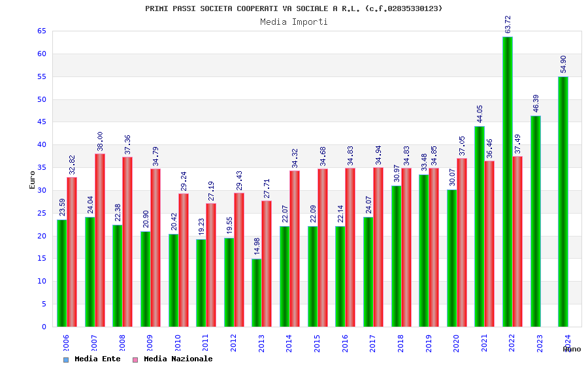The height and width of the screenshot is (392, 588).
Task: Select the red 2013 bar labeled 27.71
Action: [x=267, y=264]
